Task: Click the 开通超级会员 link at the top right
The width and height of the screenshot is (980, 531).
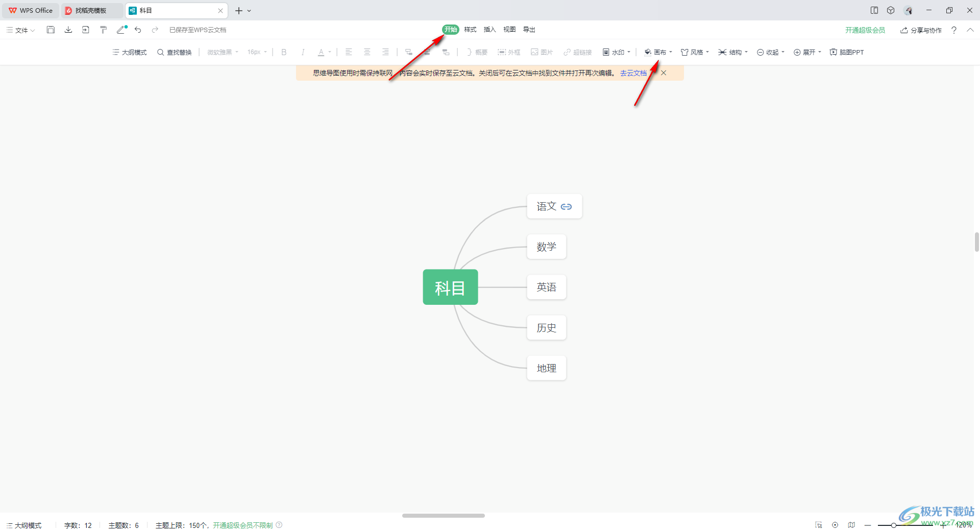Action: (865, 30)
